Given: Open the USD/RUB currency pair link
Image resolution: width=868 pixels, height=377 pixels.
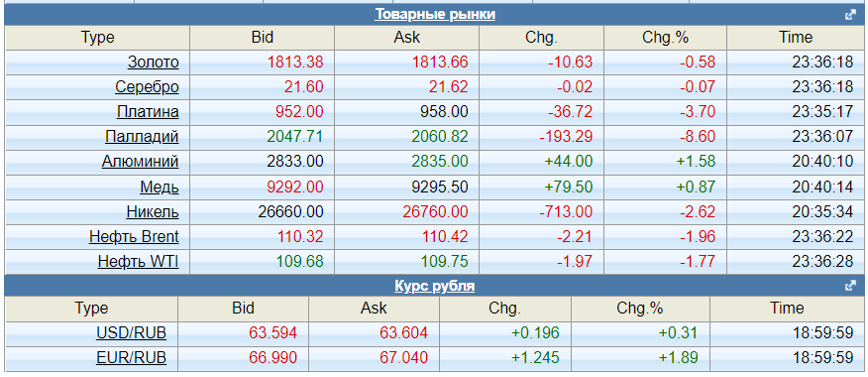Looking at the screenshot, I should pyautogui.click(x=131, y=333).
